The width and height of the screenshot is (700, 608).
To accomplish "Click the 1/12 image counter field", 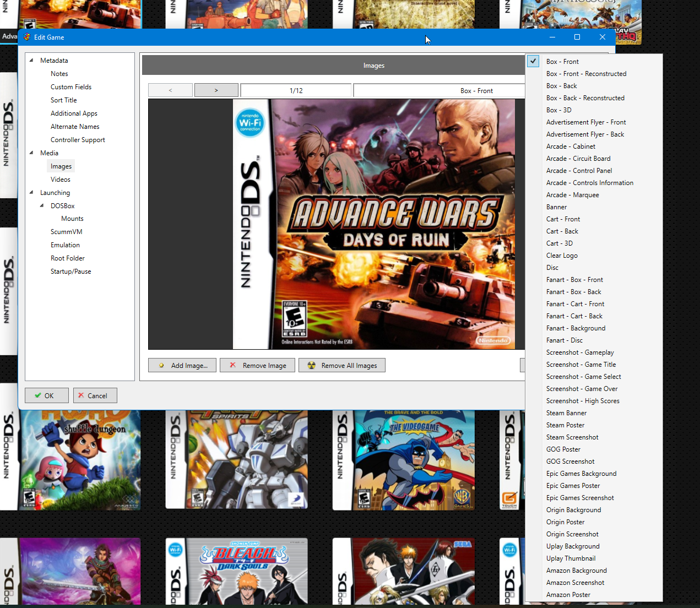I will coord(296,90).
